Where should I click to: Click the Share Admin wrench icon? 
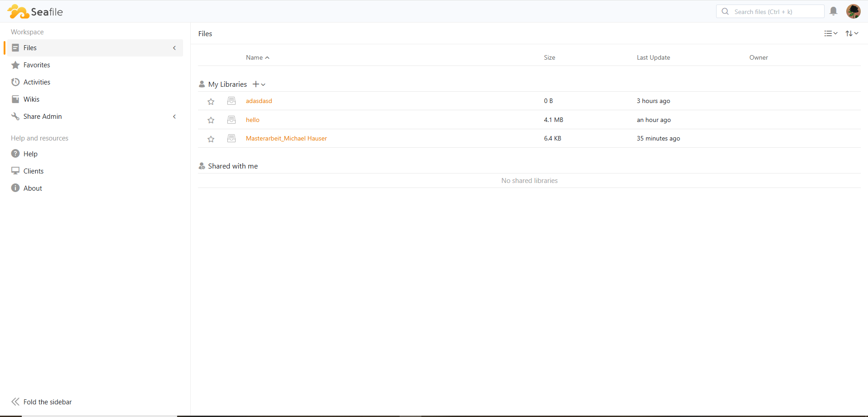tap(15, 117)
